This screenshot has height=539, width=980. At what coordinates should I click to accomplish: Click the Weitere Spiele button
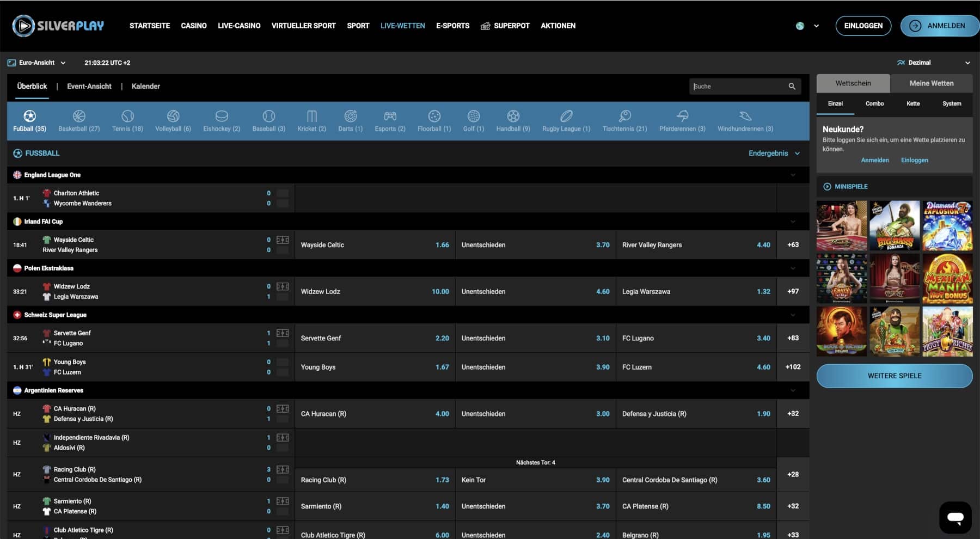[895, 376]
